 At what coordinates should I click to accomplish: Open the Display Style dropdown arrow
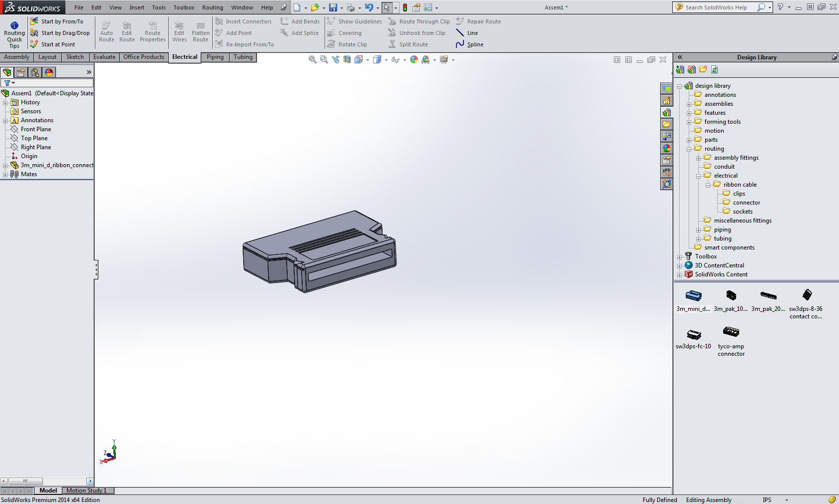tap(386, 60)
